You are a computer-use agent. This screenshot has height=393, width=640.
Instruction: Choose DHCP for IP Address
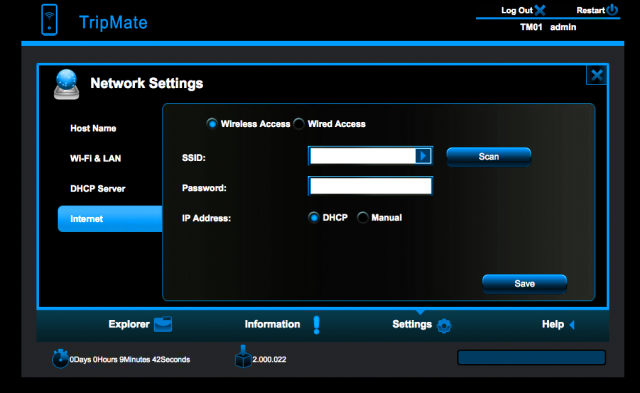pyautogui.click(x=313, y=218)
